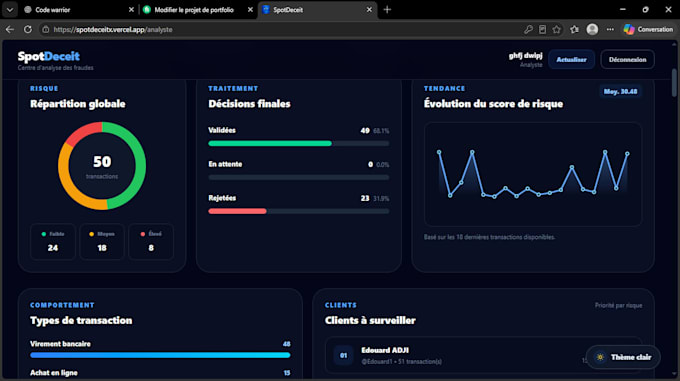Click the empty En attente progress bar
680x381 pixels.
point(298,177)
